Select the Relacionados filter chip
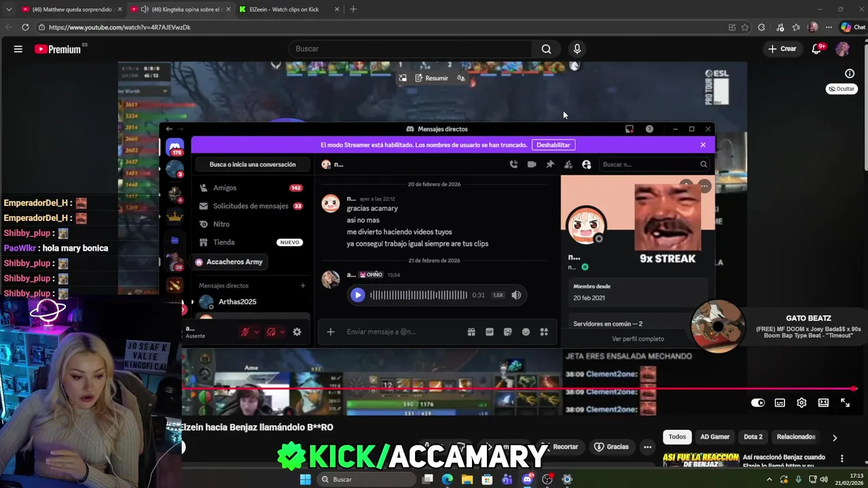 (x=796, y=437)
